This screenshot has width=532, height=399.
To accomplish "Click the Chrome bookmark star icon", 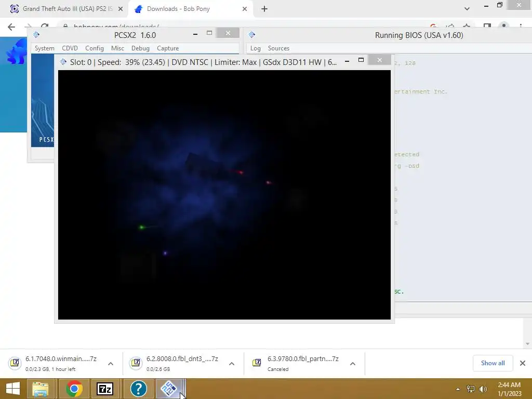I will click(467, 25).
